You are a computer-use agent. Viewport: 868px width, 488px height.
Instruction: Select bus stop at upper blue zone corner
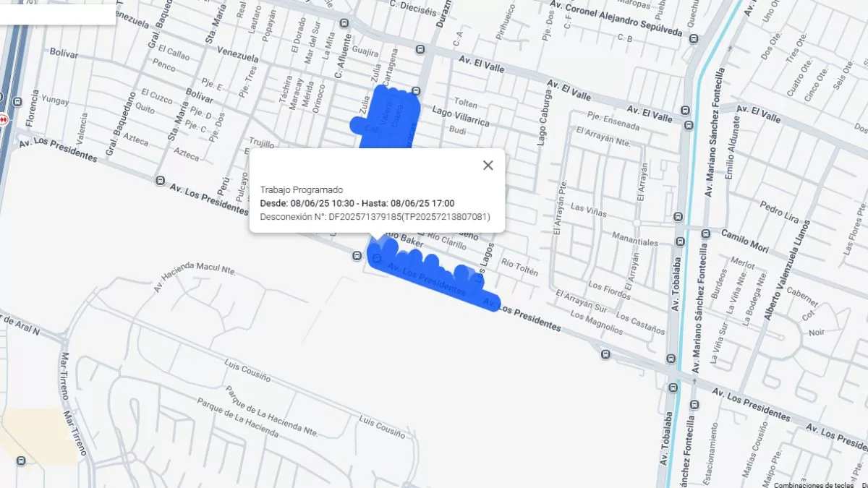[416, 91]
